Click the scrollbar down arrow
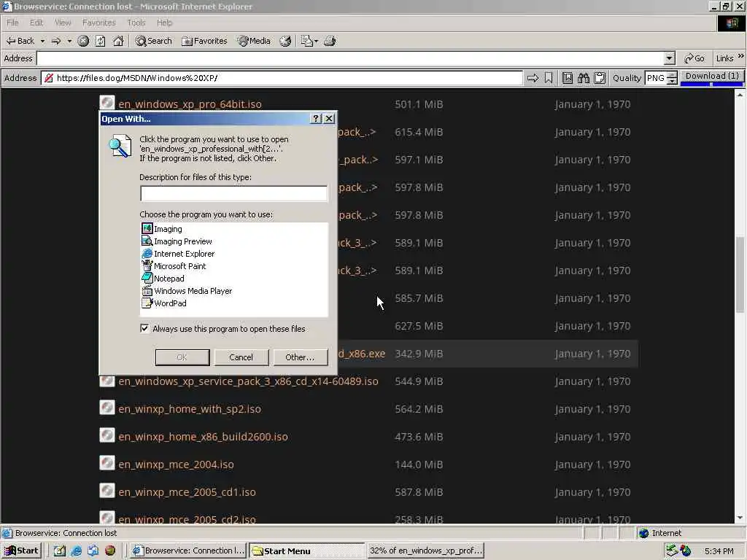 click(x=740, y=518)
